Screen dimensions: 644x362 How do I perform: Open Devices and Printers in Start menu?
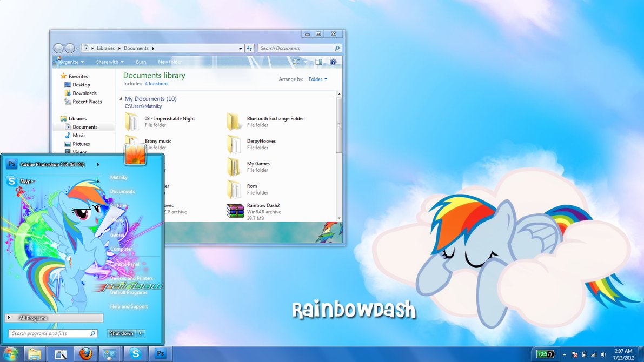[131, 278]
